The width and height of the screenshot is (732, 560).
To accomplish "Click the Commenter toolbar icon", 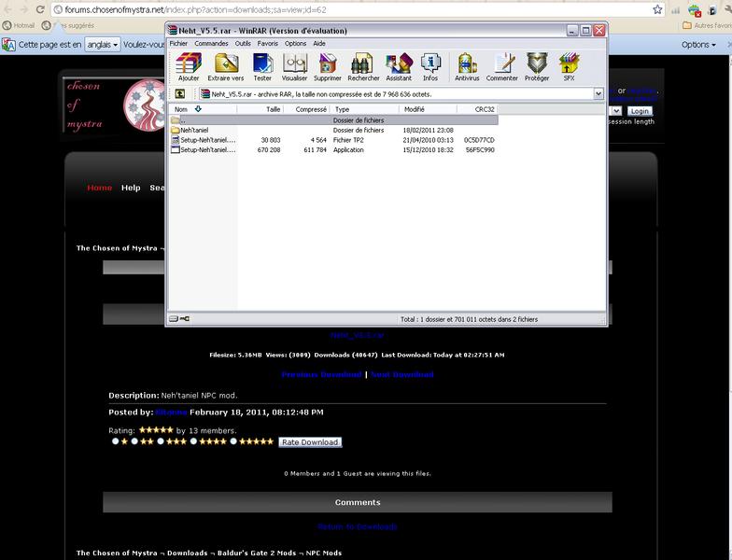I will click(x=502, y=67).
